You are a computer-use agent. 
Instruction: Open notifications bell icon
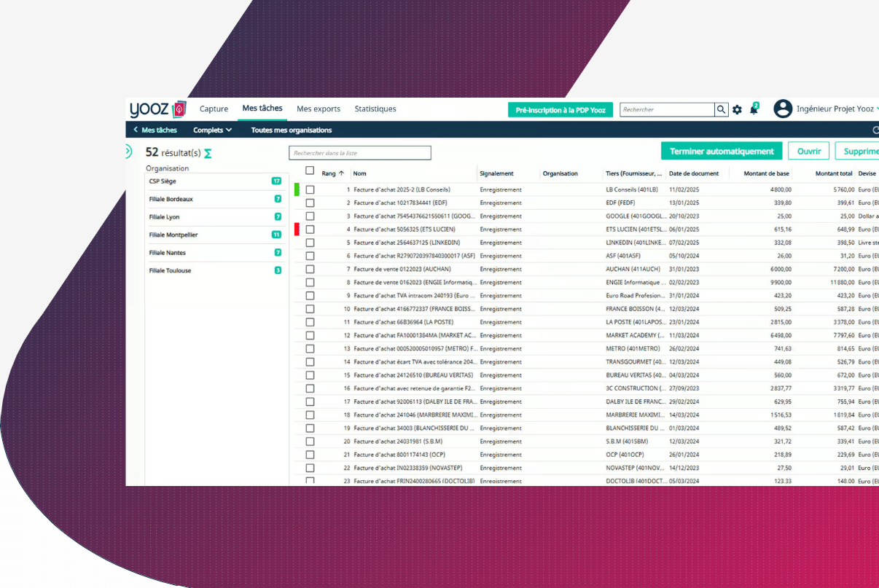(754, 109)
